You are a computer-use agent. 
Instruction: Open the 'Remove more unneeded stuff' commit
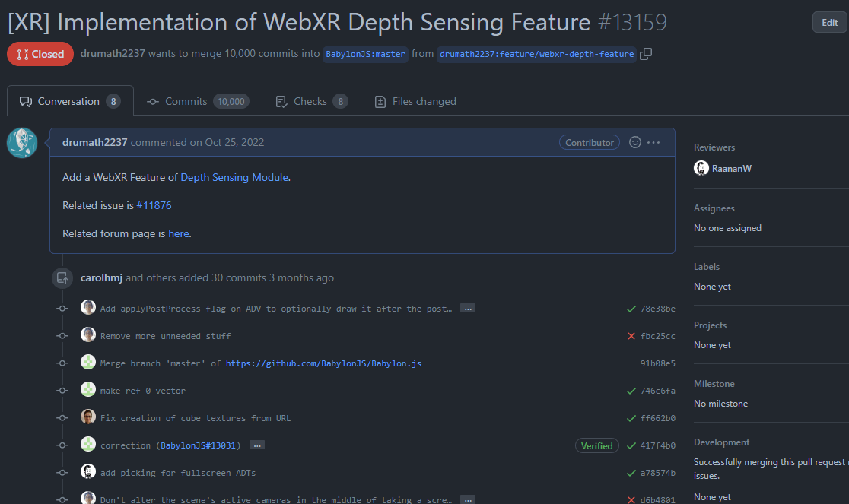click(165, 336)
